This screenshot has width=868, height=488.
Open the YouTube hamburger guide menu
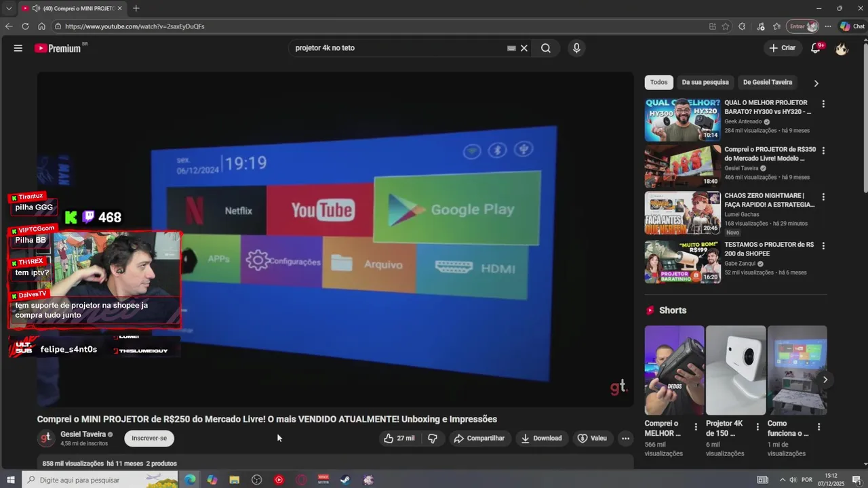tap(18, 48)
